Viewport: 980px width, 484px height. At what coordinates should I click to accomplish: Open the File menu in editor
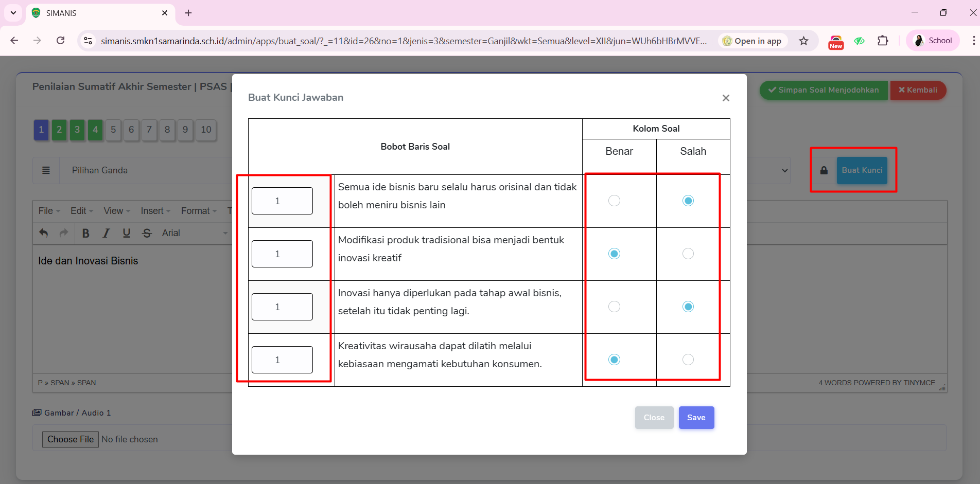pos(49,211)
